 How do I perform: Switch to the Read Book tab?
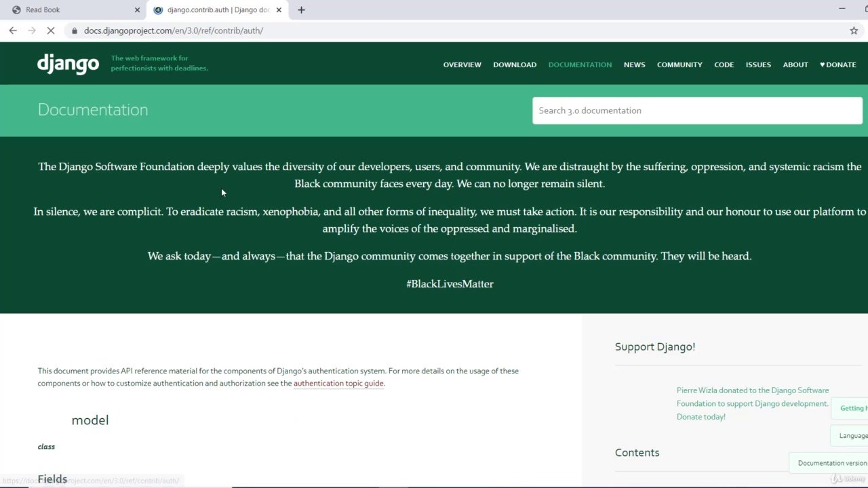pyautogui.click(x=73, y=10)
